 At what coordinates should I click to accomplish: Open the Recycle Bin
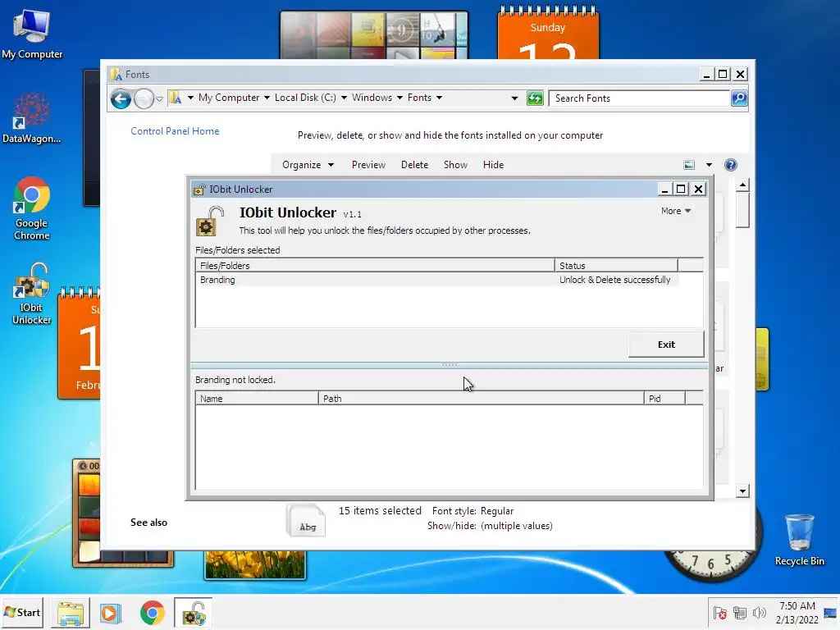(799, 540)
